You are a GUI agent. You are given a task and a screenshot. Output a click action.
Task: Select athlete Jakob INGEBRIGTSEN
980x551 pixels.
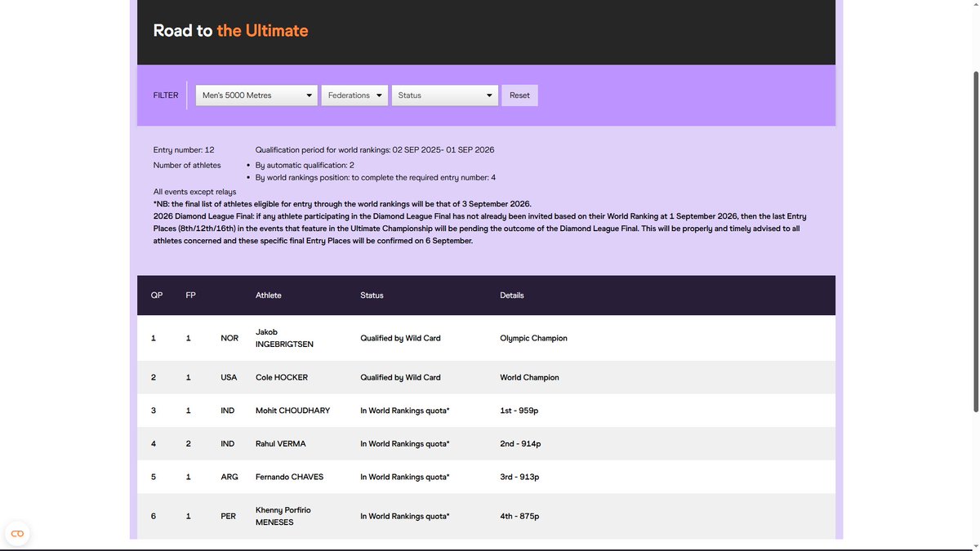click(x=284, y=338)
